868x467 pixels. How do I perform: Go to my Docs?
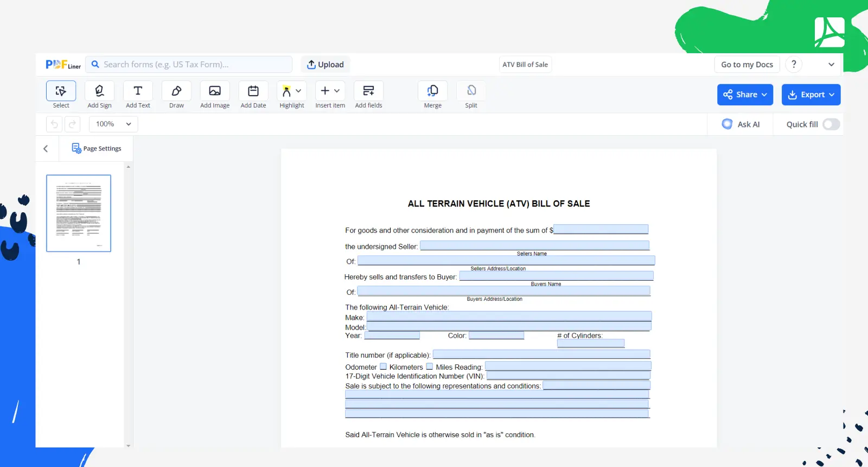click(747, 65)
